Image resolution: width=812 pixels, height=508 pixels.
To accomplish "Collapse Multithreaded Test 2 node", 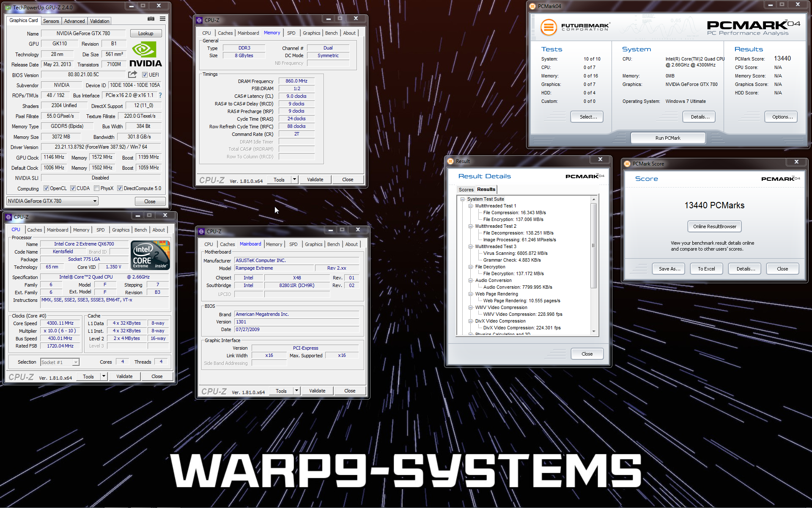I will tap(470, 226).
